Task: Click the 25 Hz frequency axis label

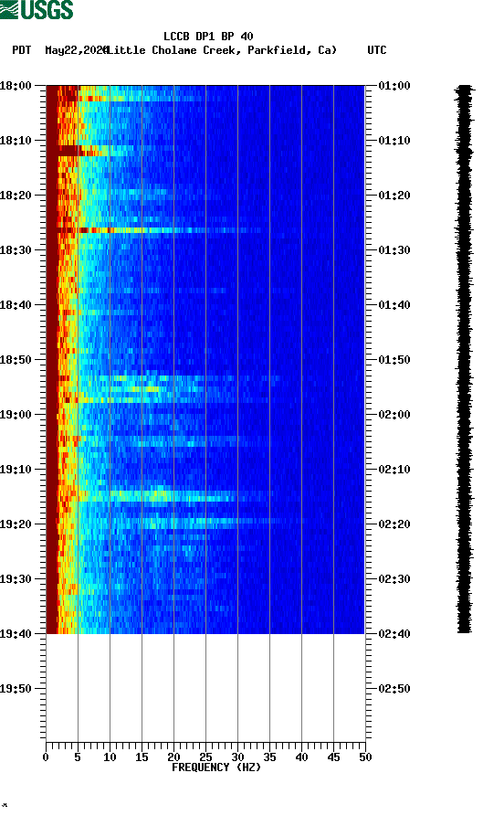Action: point(205,757)
